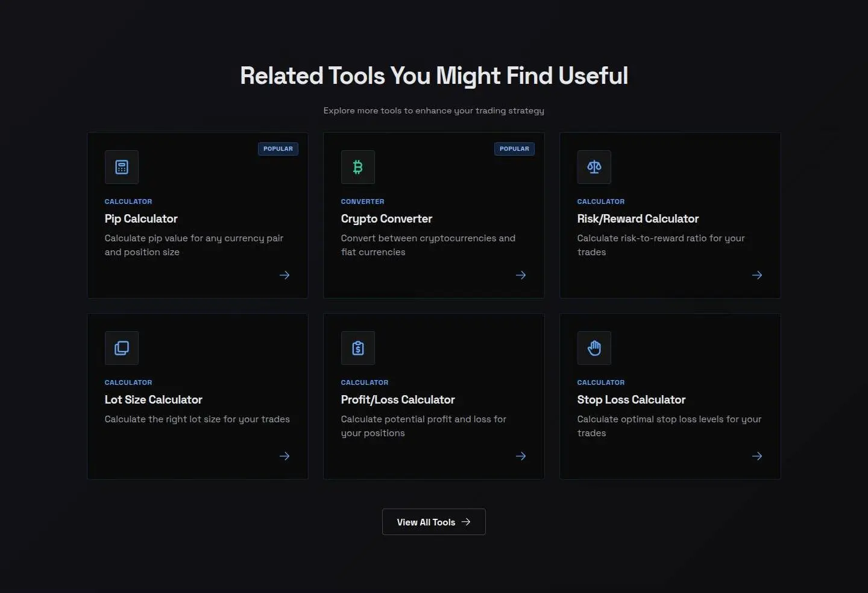Open the Risk/Reward Calculator title link
This screenshot has width=868, height=593.
click(x=638, y=219)
